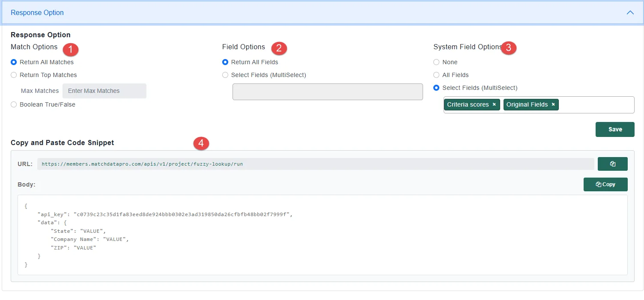Select Return Top Matches radio option
The image size is (644, 300).
tap(14, 75)
